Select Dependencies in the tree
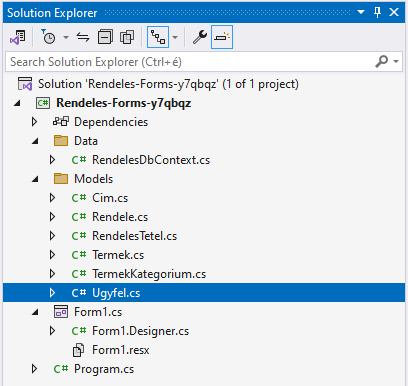Viewport: 408px width, 386px height. pyautogui.click(x=111, y=122)
